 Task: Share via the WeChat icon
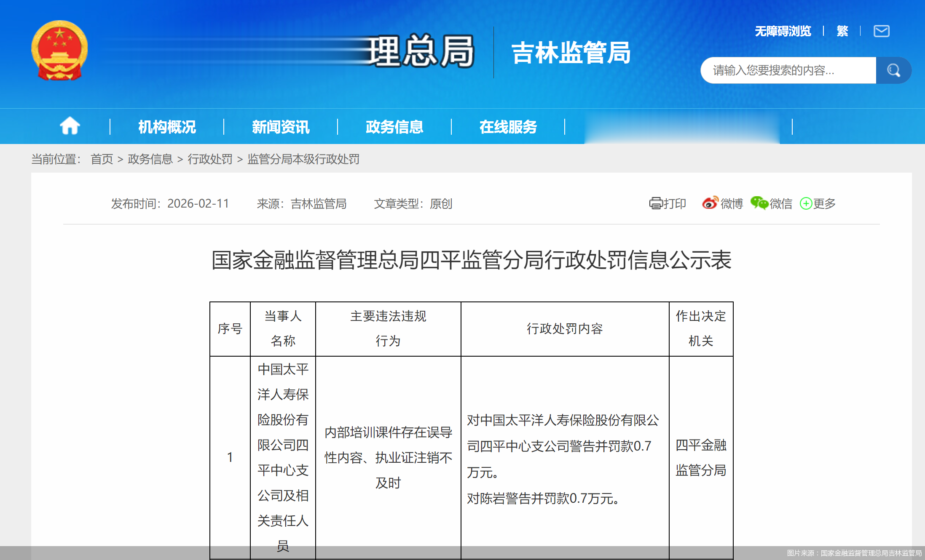(759, 203)
